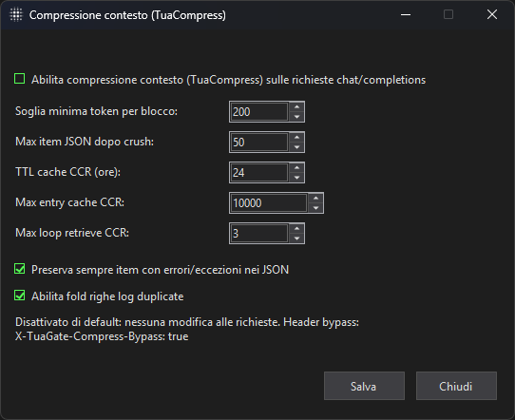
Task: Increment Max item JSON dopo crush
Action: pos(296,137)
